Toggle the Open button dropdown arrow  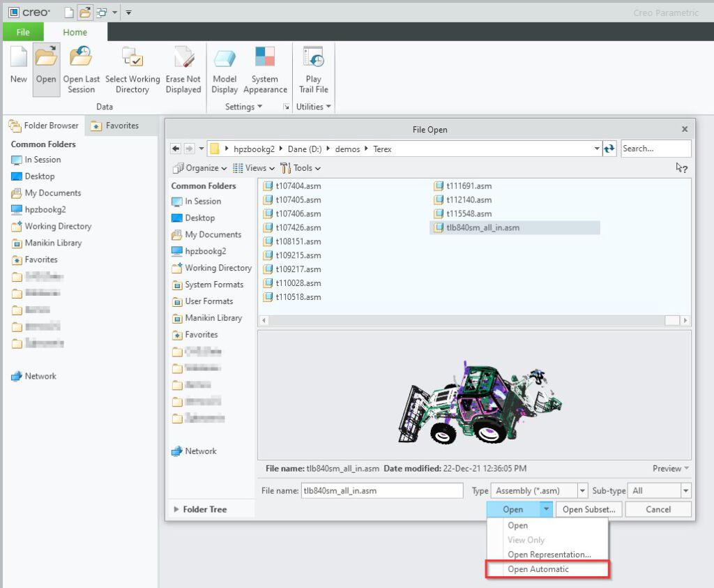click(546, 509)
